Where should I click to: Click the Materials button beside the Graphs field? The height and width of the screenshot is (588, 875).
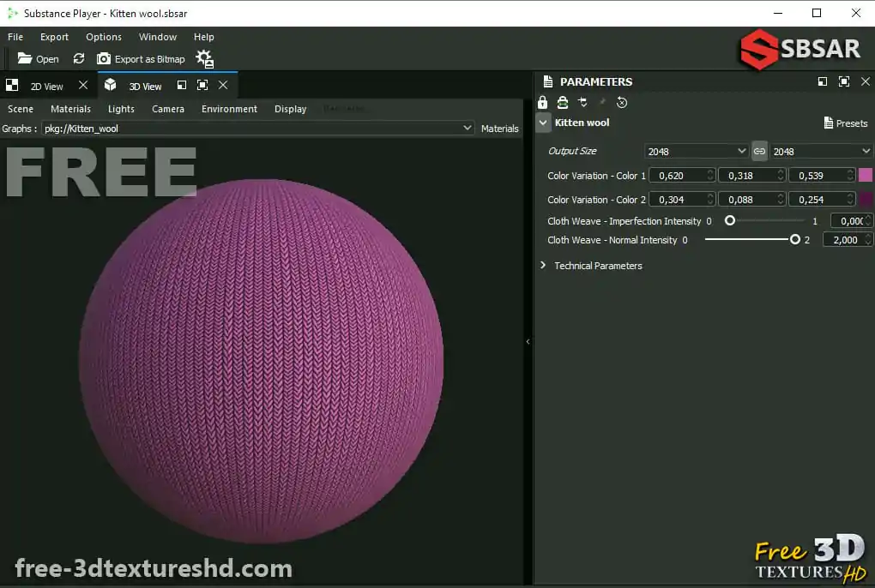pos(499,128)
